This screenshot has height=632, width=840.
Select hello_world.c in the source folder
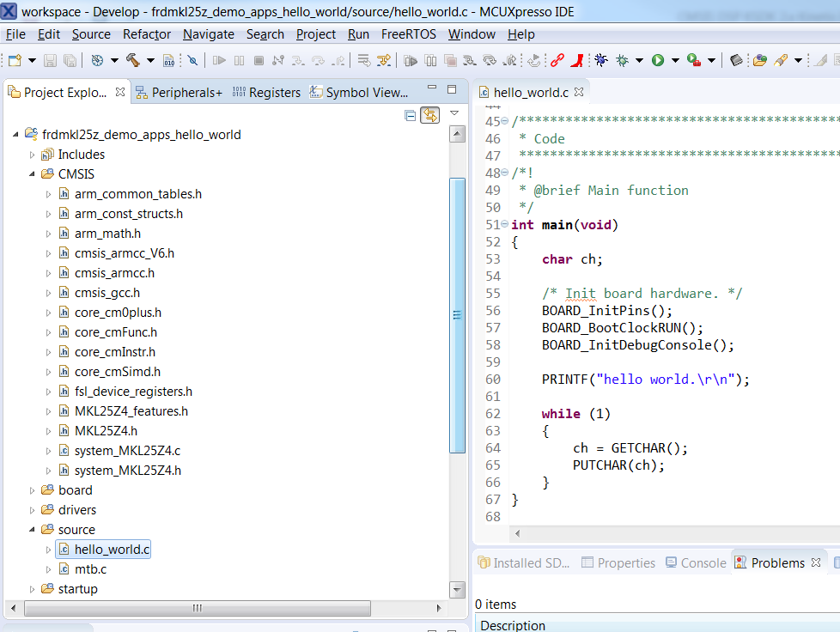[104, 550]
